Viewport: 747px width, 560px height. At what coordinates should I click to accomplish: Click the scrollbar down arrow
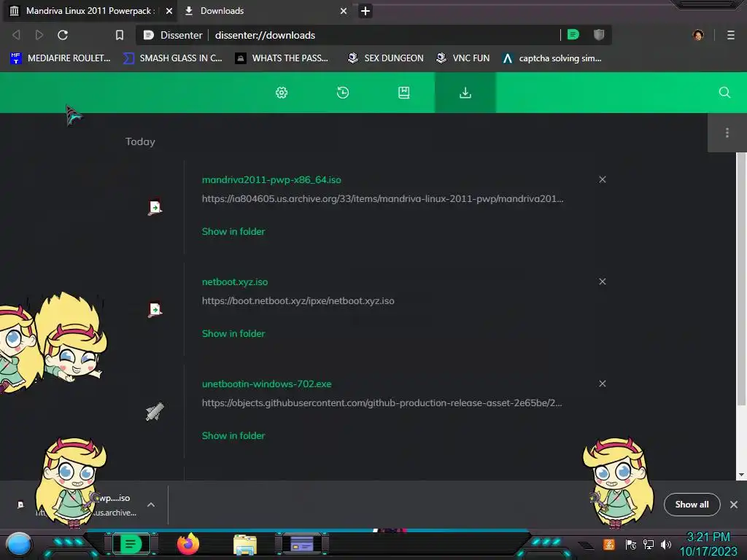pos(741,475)
